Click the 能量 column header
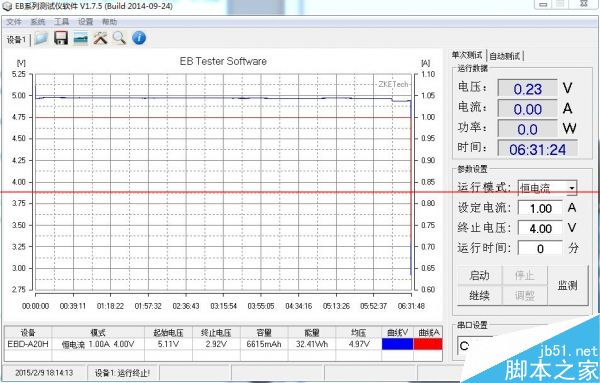Image resolution: width=600 pixels, height=383 pixels. (312, 332)
